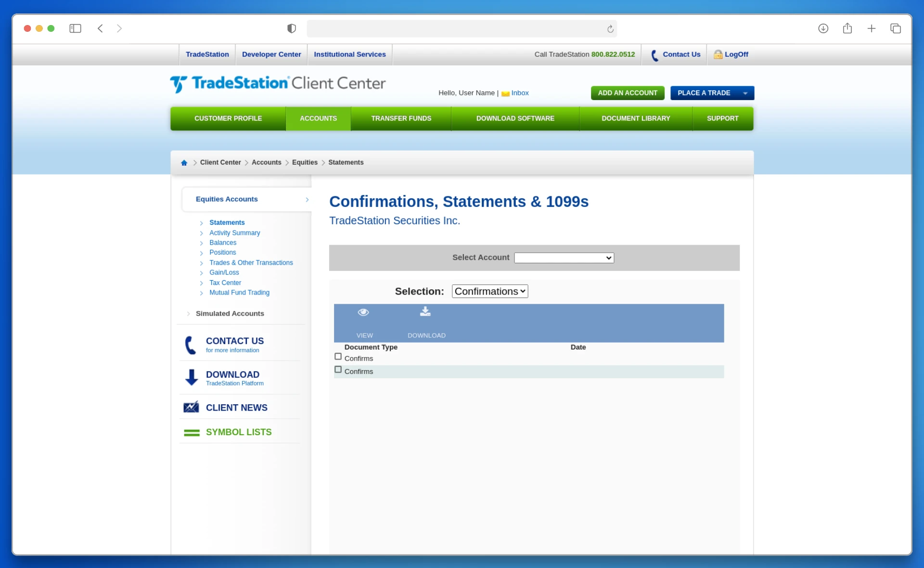Click the home breadcrumb icon
The width and height of the screenshot is (924, 568).
[x=184, y=163]
